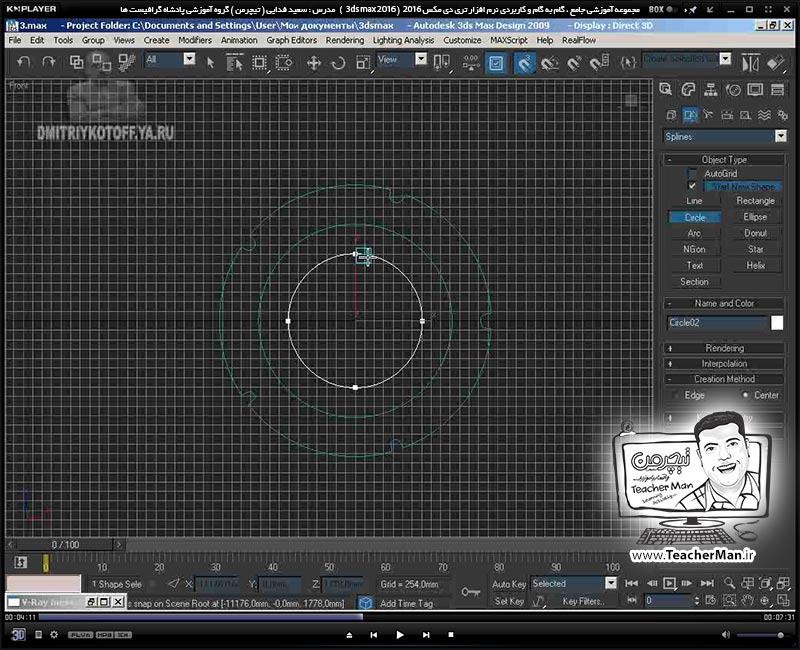The width and height of the screenshot is (800, 650).
Task: Toggle the 3D Snaps magnet icon
Action: [x=524, y=63]
